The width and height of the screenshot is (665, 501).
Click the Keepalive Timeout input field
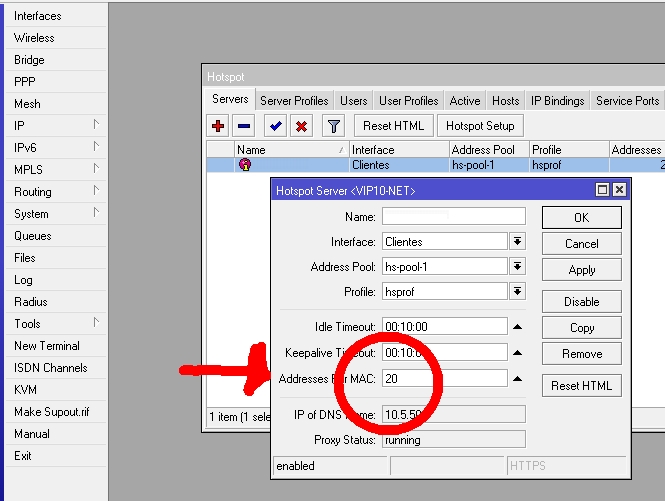tap(444, 353)
